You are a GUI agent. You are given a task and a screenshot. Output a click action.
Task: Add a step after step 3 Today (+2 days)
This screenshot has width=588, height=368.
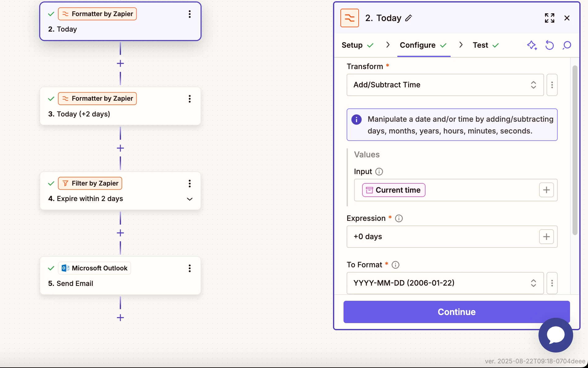point(120,148)
